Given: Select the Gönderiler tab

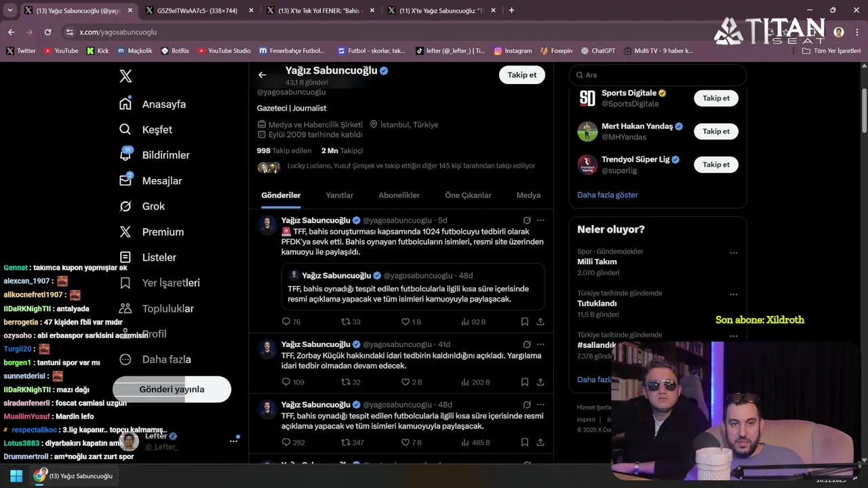Looking at the screenshot, I should 281,195.
